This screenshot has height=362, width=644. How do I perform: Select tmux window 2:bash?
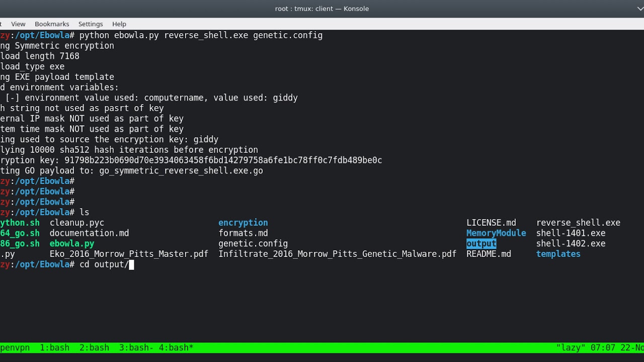pyautogui.click(x=94, y=347)
